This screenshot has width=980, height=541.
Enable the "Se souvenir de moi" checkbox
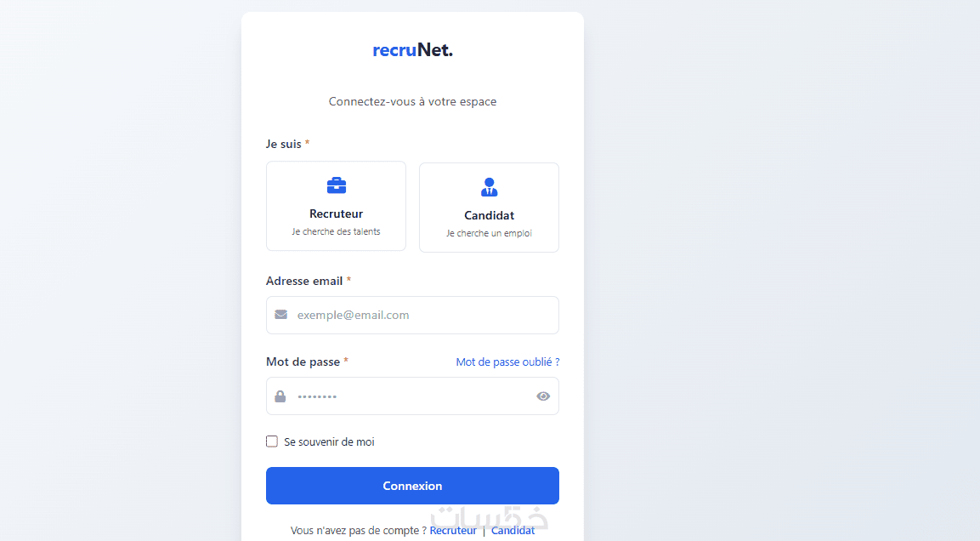[x=272, y=441]
